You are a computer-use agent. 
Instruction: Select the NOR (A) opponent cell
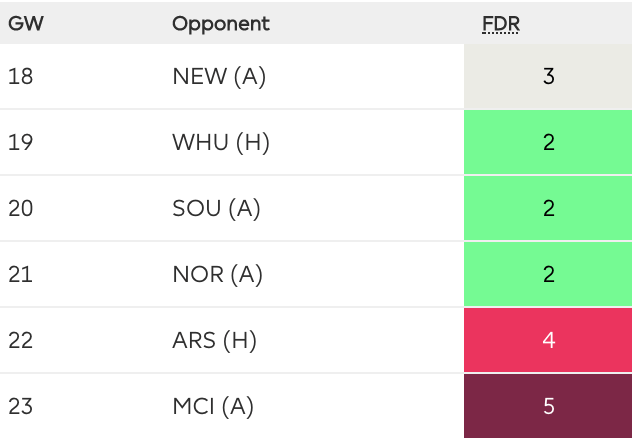217,274
